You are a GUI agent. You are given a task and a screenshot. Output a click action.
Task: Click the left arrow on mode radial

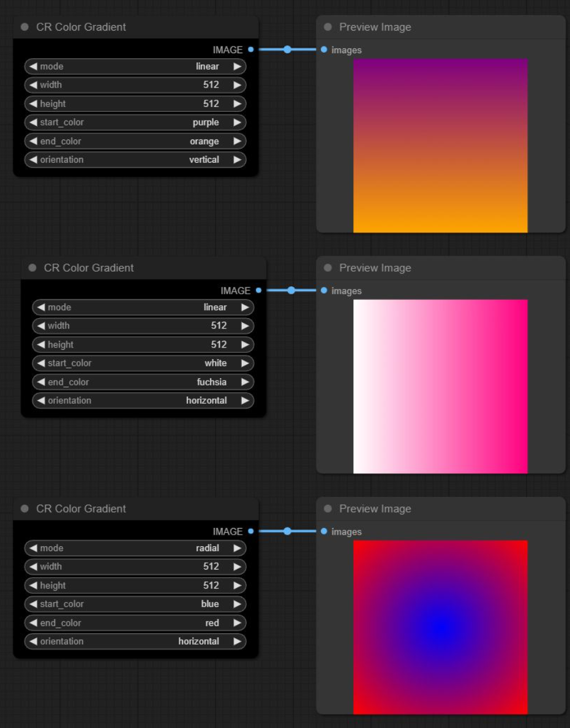[x=33, y=548]
